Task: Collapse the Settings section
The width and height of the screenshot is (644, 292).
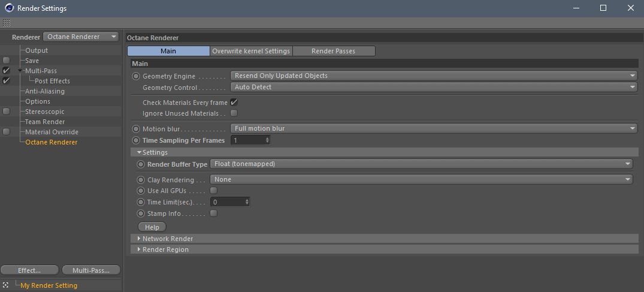Action: (x=139, y=152)
